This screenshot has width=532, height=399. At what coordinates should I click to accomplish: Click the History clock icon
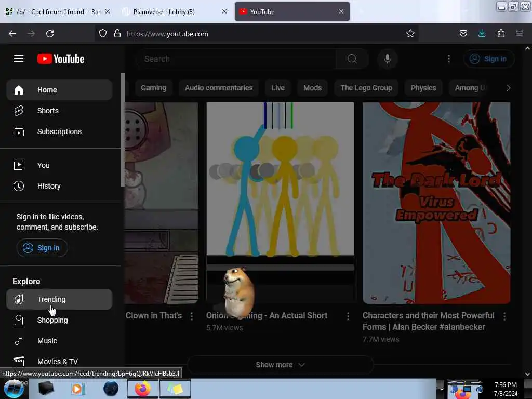(19, 186)
